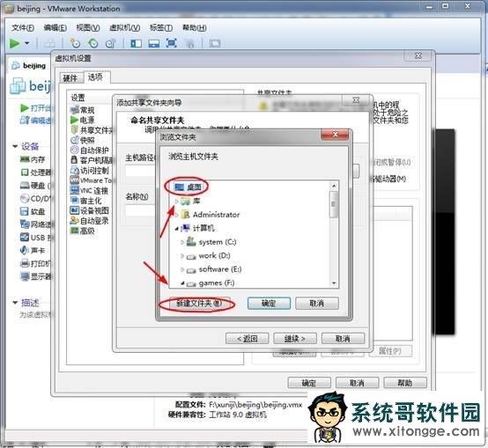The image size is (488, 448).
Task: Open the 编辑(E) menu
Action: tap(55, 27)
